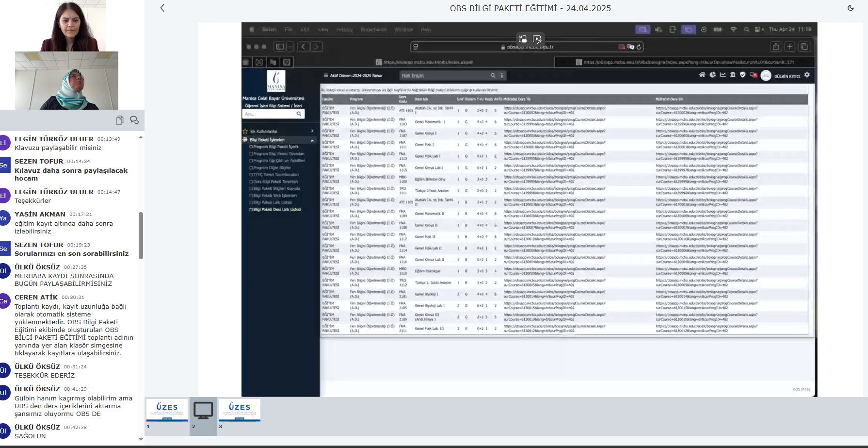This screenshot has width=868, height=448.
Task: Open the Safari menu in menu bar
Action: pos(269,29)
